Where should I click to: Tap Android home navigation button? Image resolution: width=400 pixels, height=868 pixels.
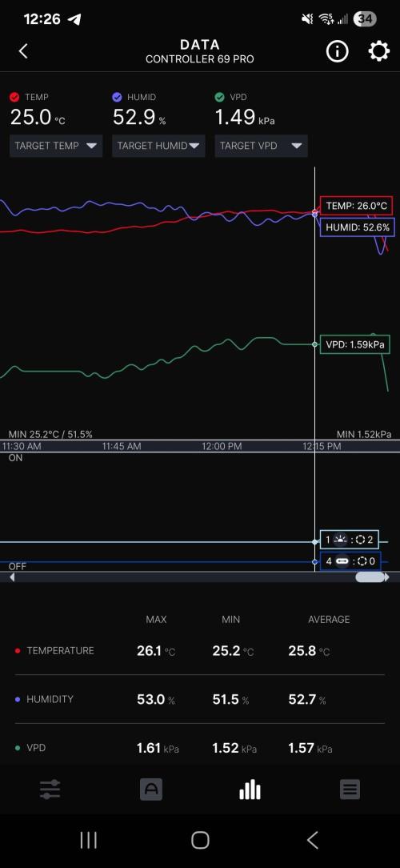(200, 840)
